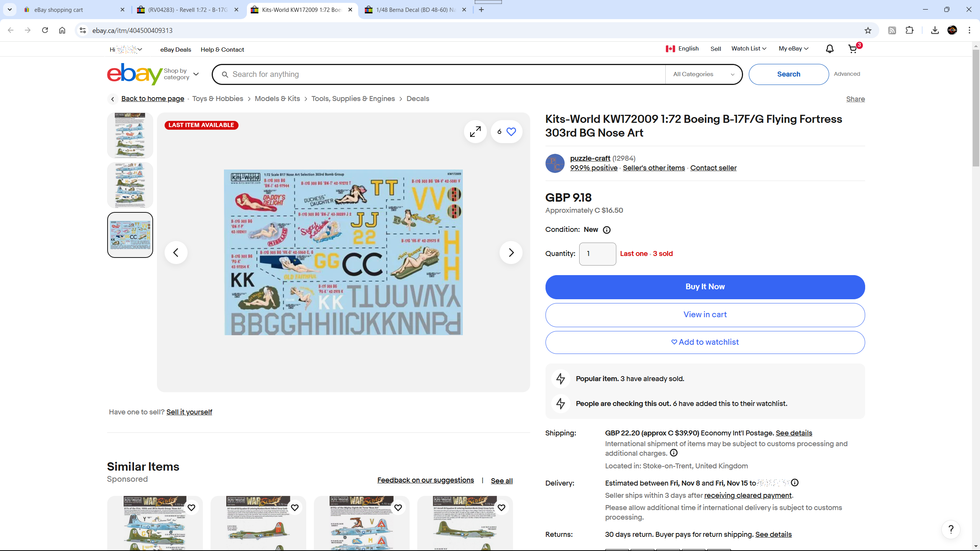Screen dimensions: 980x551
Task: Expand the My eBay dropdown
Action: pyautogui.click(x=794, y=49)
